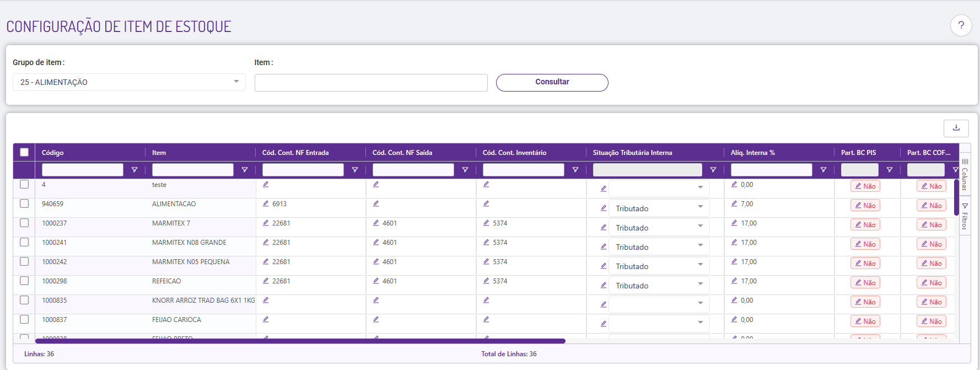Open Tributado dropdown for MARMITEX 7
The width and height of the screenshot is (980, 370).
[x=659, y=227]
